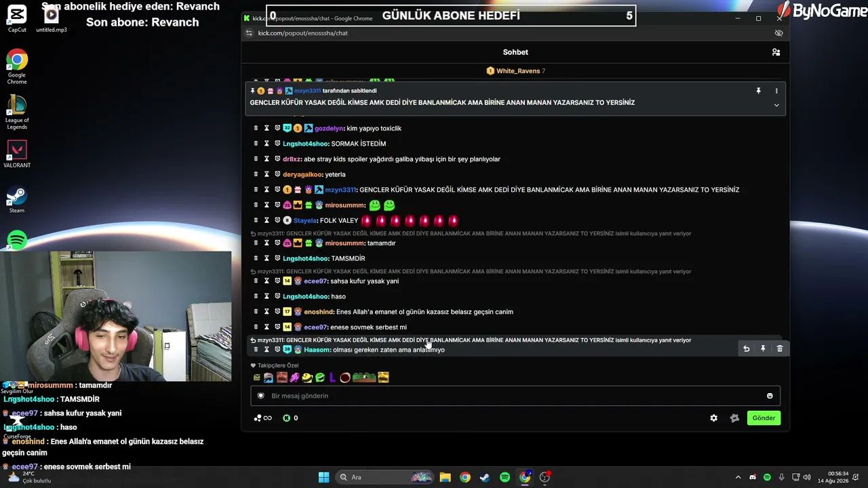Ban enoshind with the shield icon
The image size is (868, 488).
tap(277, 312)
